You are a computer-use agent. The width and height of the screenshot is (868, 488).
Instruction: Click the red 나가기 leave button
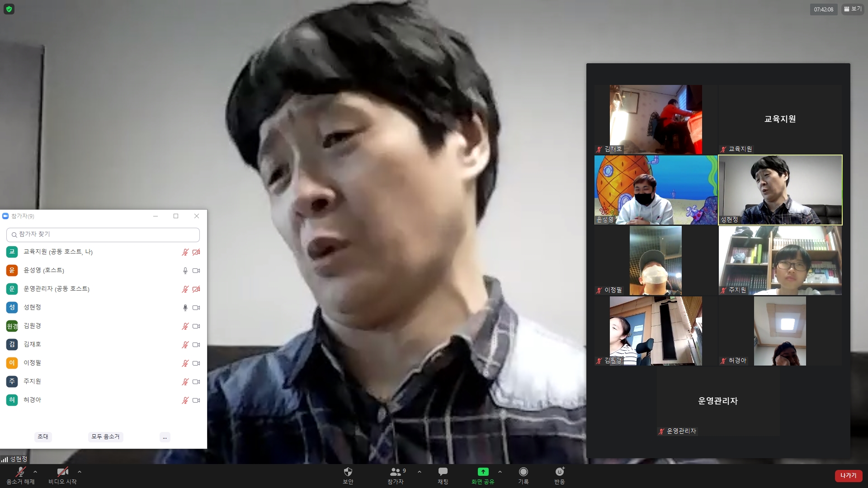tap(849, 475)
